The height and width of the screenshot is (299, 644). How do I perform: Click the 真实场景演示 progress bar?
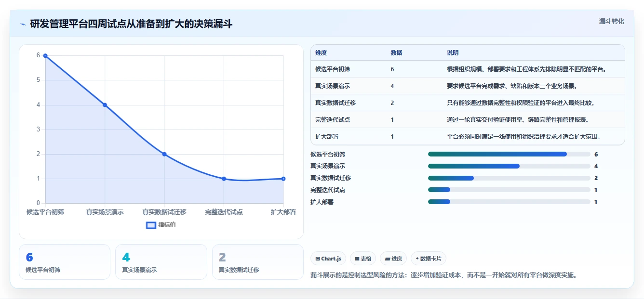click(x=509, y=166)
